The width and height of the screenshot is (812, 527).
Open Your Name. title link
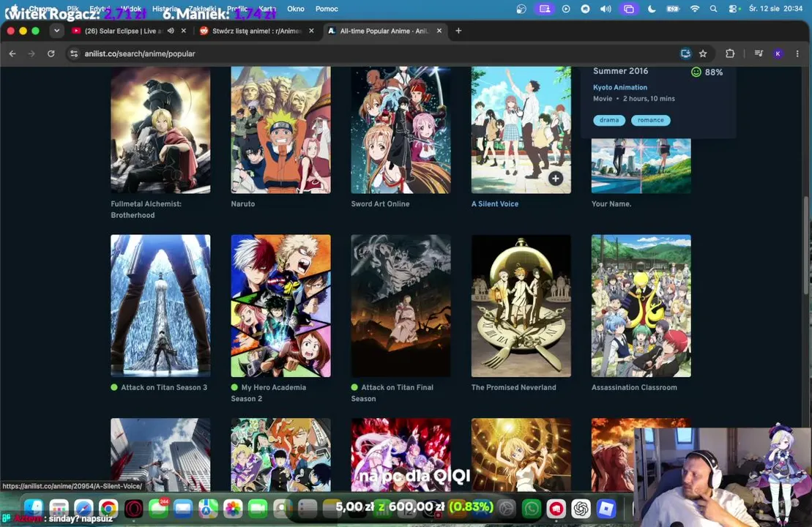point(611,204)
